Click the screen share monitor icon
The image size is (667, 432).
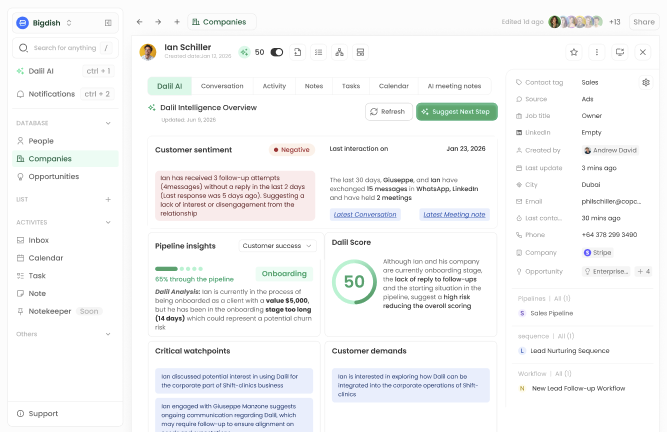pos(620,52)
